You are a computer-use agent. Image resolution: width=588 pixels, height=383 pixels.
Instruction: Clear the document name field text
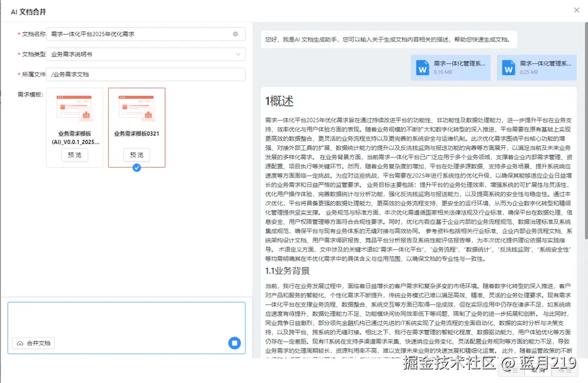pos(235,34)
